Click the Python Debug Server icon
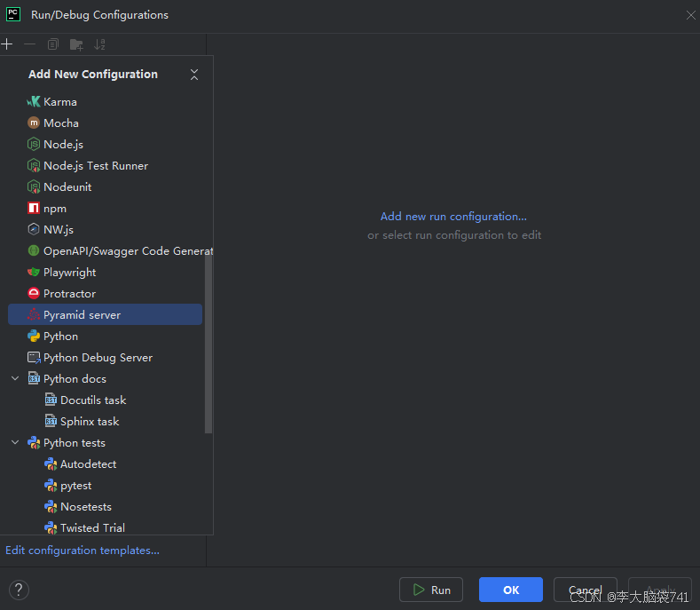This screenshot has width=700, height=610. (34, 358)
